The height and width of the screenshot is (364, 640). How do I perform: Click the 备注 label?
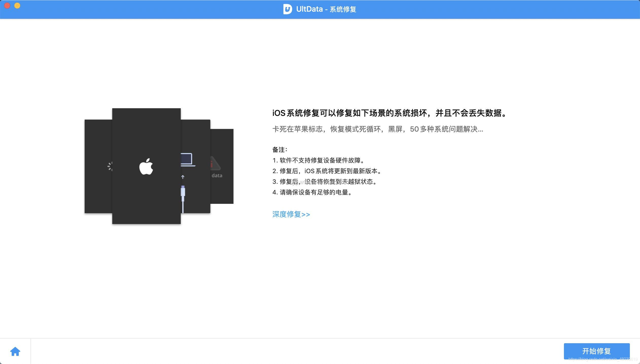coord(279,150)
